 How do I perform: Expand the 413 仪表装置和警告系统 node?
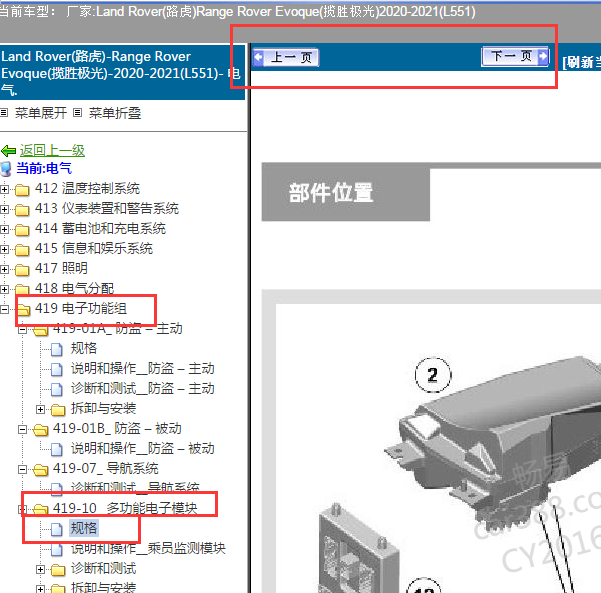click(x=4, y=209)
